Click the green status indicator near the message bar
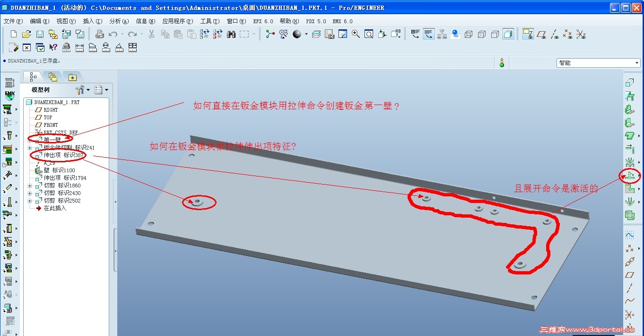Screen dimensions: 644x336 tap(502, 62)
